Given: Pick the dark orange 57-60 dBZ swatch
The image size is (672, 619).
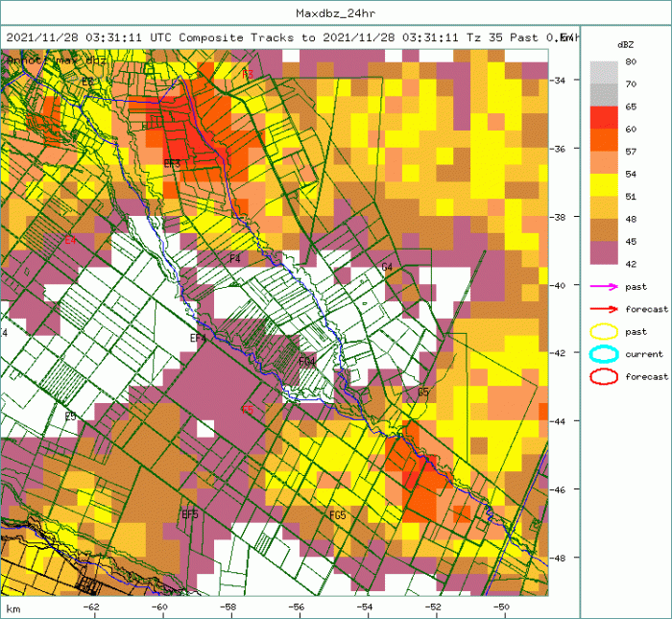Looking at the screenshot, I should click(x=604, y=140).
